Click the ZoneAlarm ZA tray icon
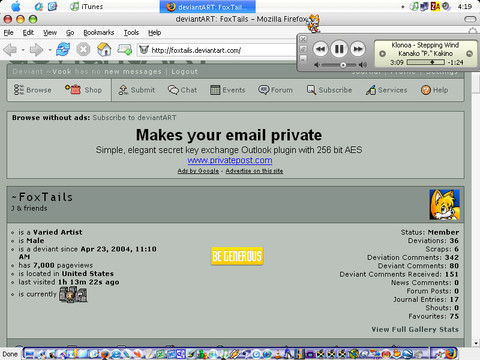The image size is (480, 360). (x=435, y=6)
